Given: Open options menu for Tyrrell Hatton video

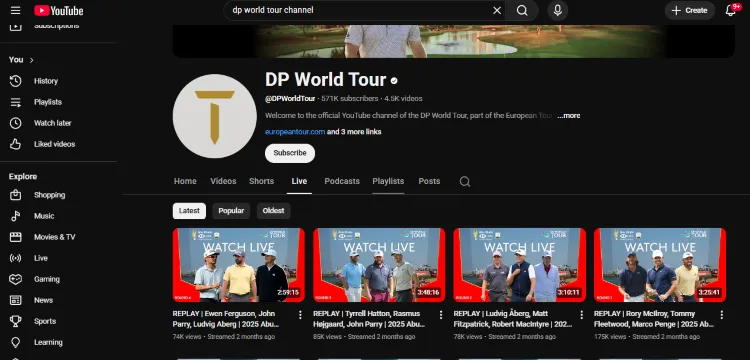Looking at the screenshot, I should pos(441,315).
